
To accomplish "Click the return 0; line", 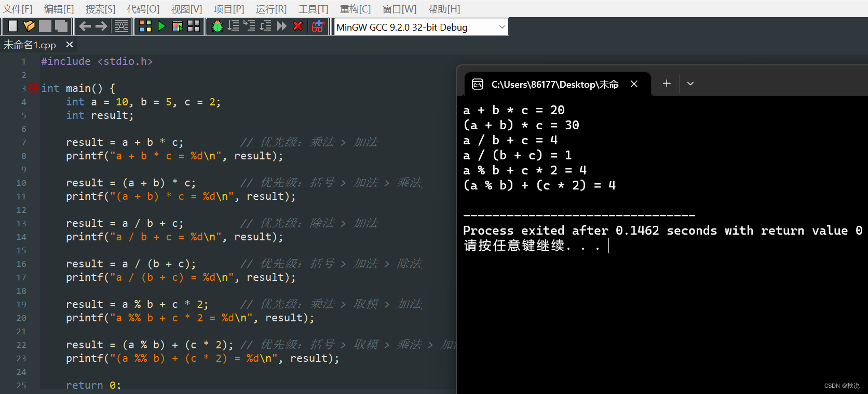I will (93, 385).
